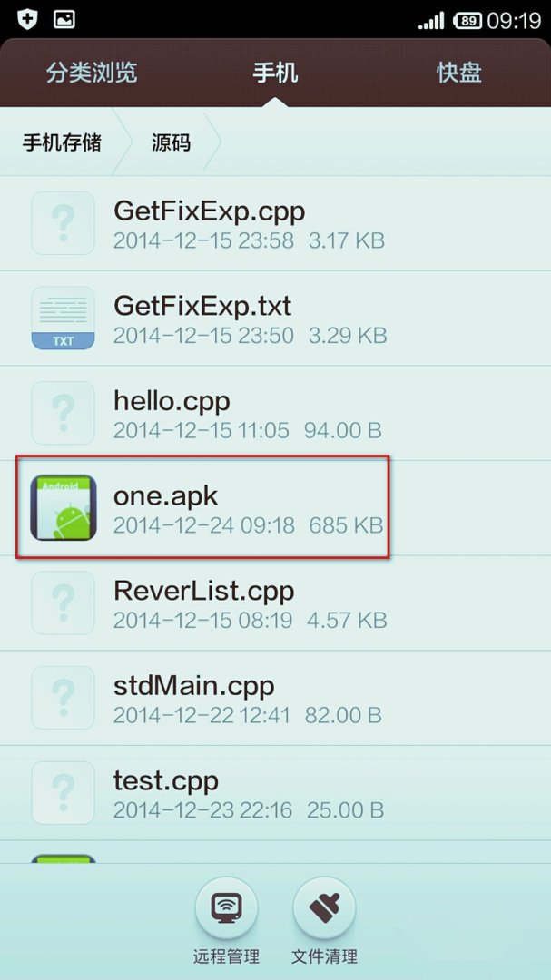
Task: Open the one.apk file name
Action: click(166, 496)
